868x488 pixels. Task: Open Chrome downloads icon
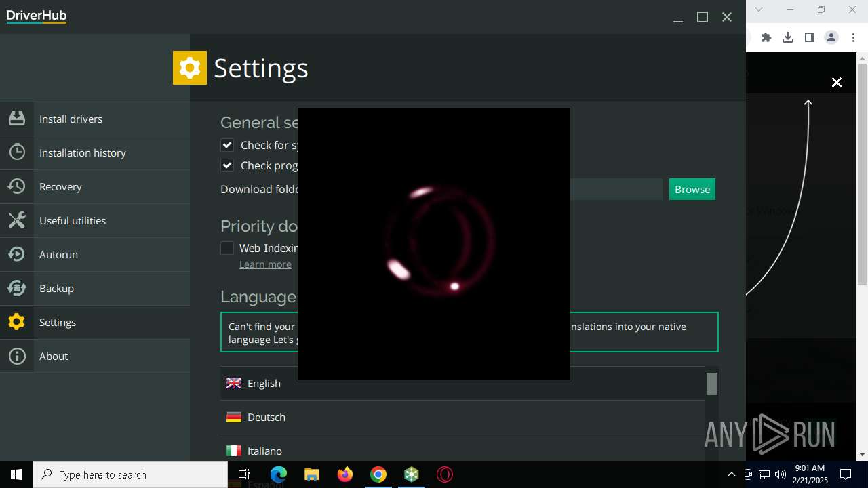(788, 37)
